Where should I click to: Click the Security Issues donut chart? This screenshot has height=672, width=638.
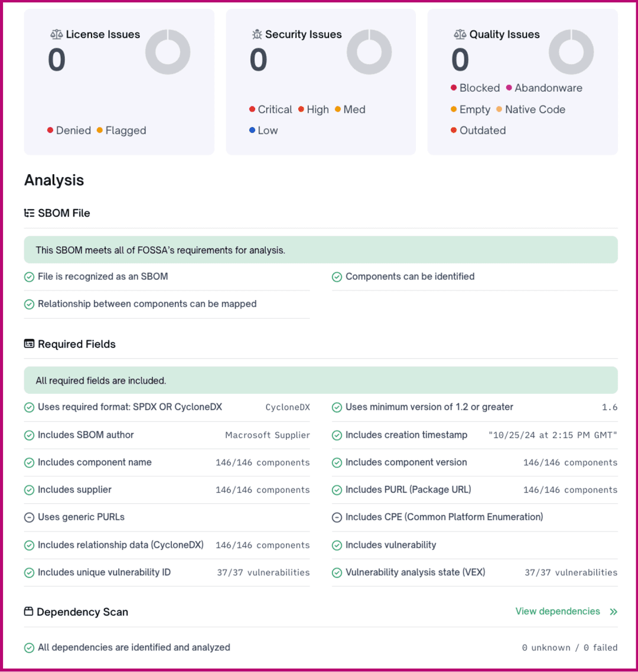point(369,53)
